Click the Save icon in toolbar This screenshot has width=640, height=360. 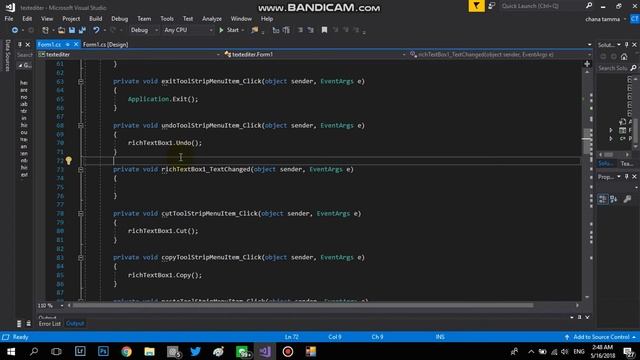pyautogui.click(x=72, y=30)
